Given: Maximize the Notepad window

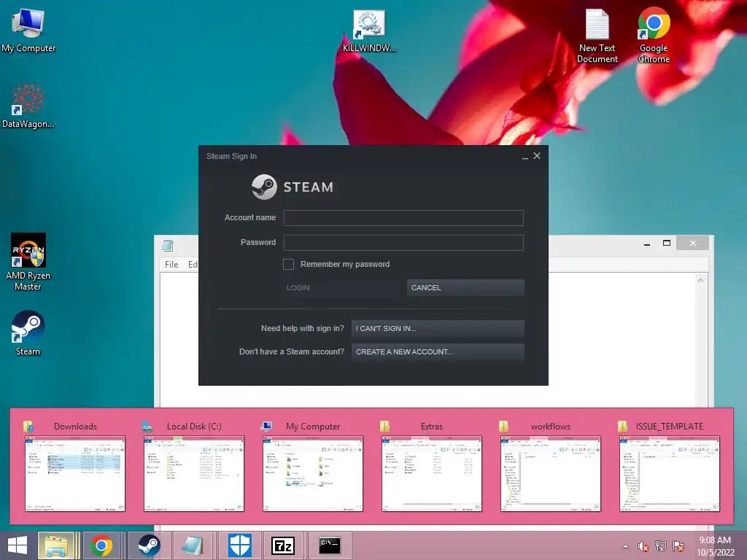Looking at the screenshot, I should (x=667, y=244).
